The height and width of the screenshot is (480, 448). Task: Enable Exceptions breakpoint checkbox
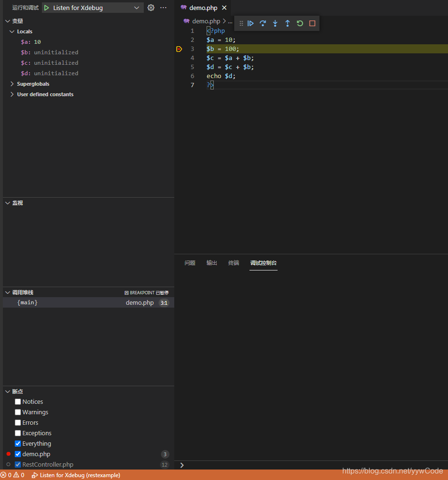18,433
